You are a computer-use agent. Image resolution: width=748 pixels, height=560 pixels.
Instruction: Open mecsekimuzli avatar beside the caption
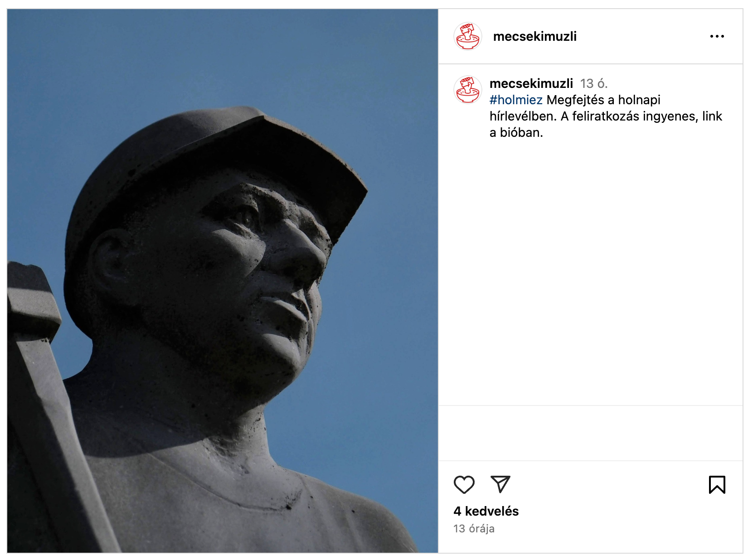tap(468, 89)
